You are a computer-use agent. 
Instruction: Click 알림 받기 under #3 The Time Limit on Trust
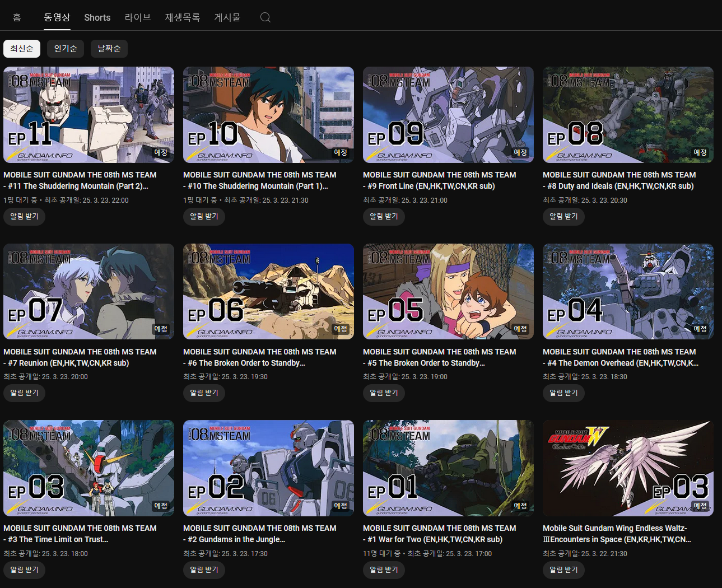[24, 570]
